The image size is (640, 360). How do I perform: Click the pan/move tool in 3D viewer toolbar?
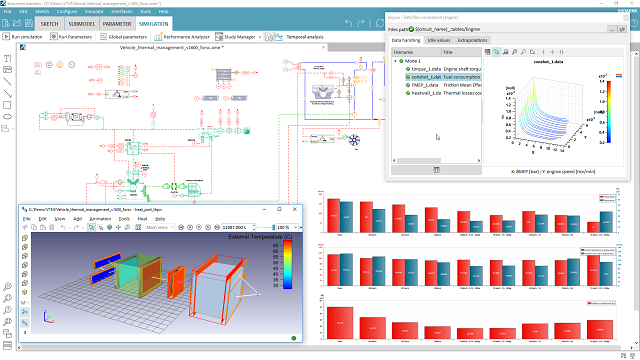coord(118,227)
